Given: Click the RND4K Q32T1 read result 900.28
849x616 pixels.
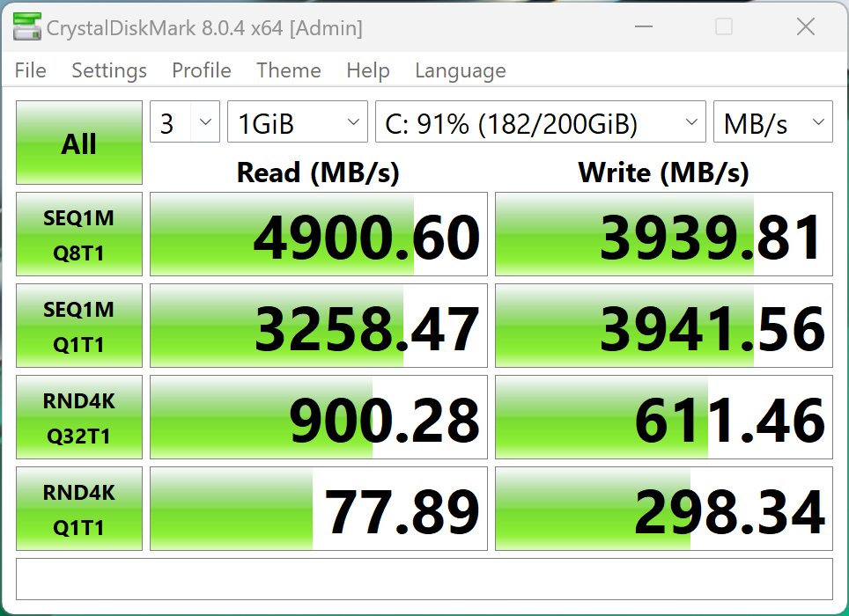Looking at the screenshot, I should click(x=319, y=417).
